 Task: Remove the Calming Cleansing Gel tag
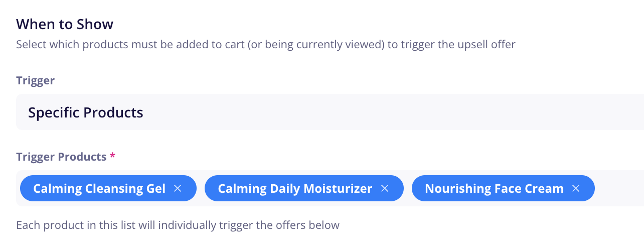177,188
